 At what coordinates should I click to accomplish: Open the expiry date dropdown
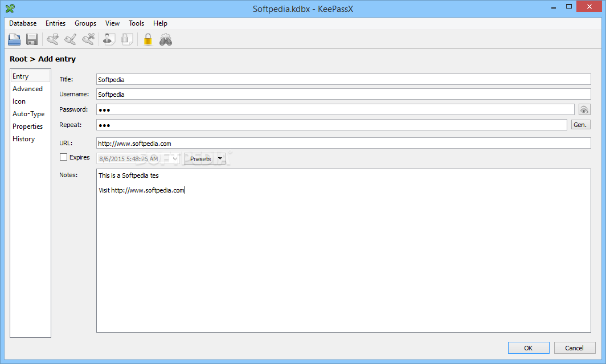coord(175,159)
